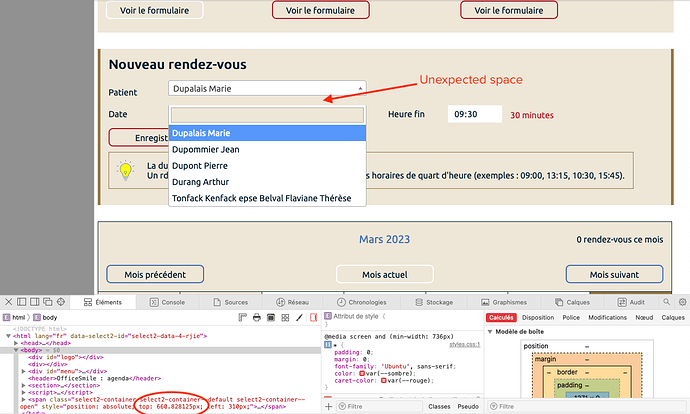Expand the head node in DOM tree

click(16, 343)
